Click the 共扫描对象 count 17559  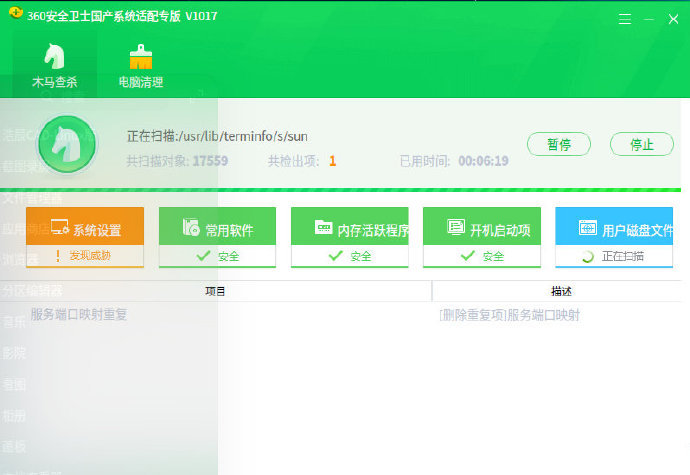[x=210, y=161]
